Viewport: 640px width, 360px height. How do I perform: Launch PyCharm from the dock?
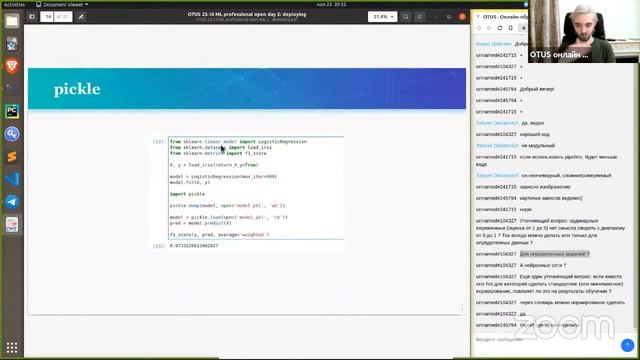coord(12,111)
